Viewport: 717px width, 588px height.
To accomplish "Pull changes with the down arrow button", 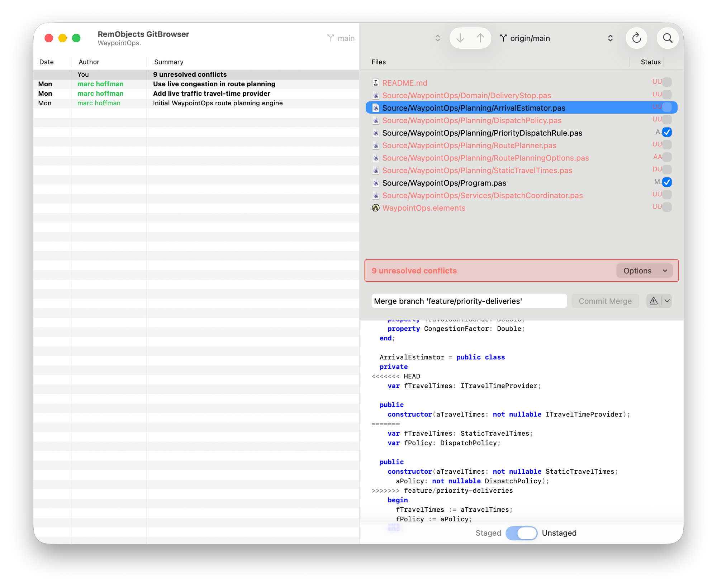I will pyautogui.click(x=460, y=38).
